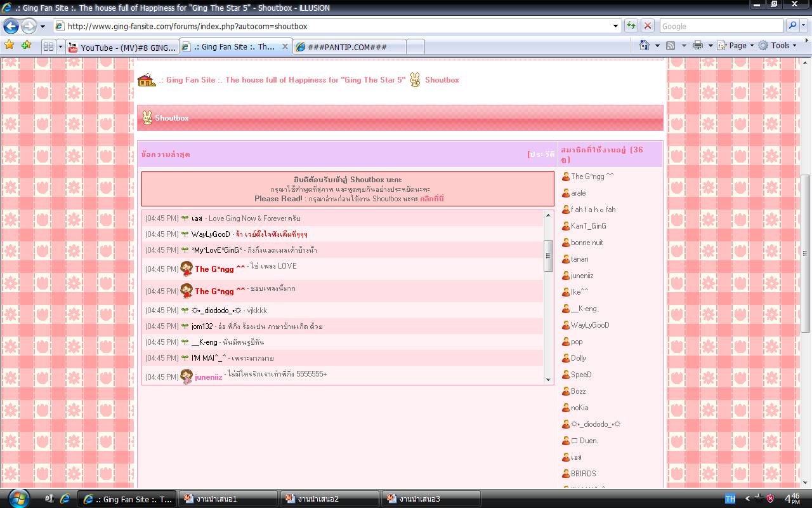Refresh the page using the green arrows icon

pyautogui.click(x=631, y=26)
